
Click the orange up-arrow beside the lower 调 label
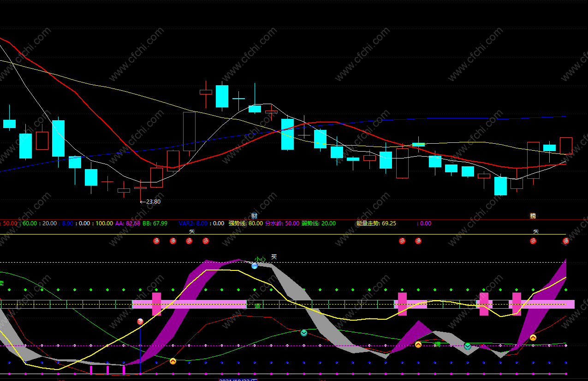coord(418,344)
